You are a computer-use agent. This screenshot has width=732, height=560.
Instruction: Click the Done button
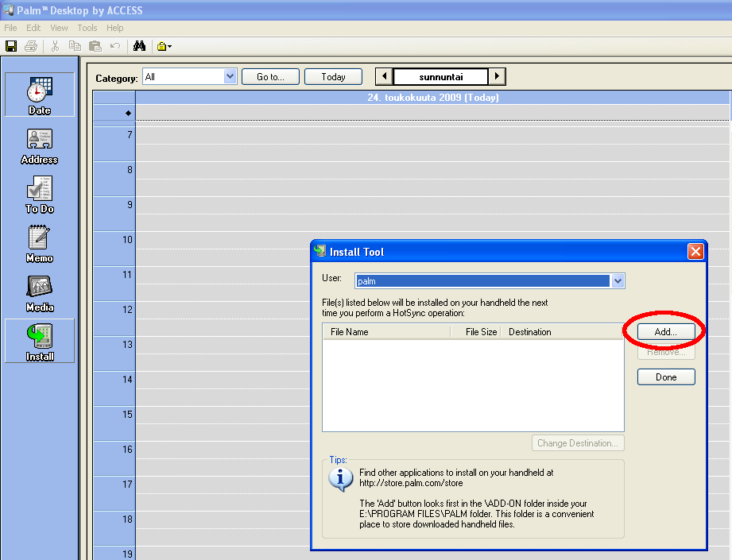pyautogui.click(x=666, y=377)
